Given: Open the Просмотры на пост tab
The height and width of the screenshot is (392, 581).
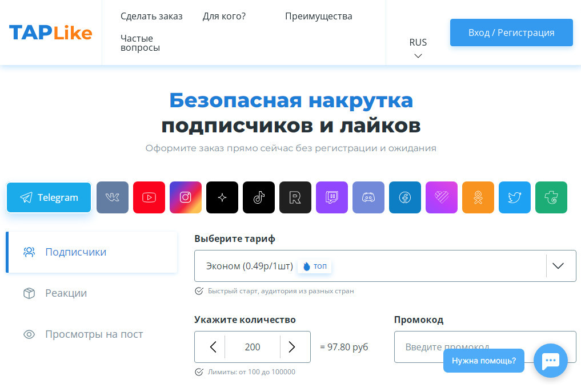Looking at the screenshot, I should [91, 334].
